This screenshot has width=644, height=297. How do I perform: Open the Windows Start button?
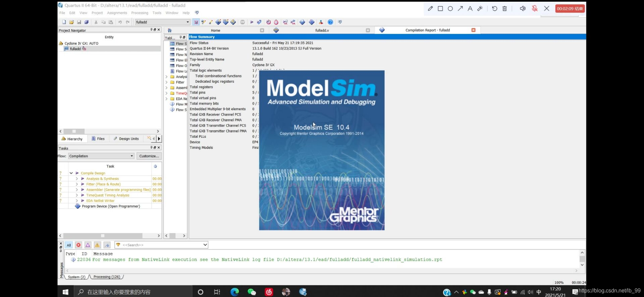coord(65,292)
